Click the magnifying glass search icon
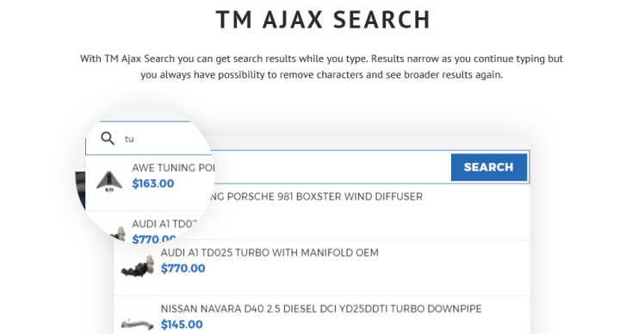The width and height of the screenshot is (644, 334). [x=108, y=139]
